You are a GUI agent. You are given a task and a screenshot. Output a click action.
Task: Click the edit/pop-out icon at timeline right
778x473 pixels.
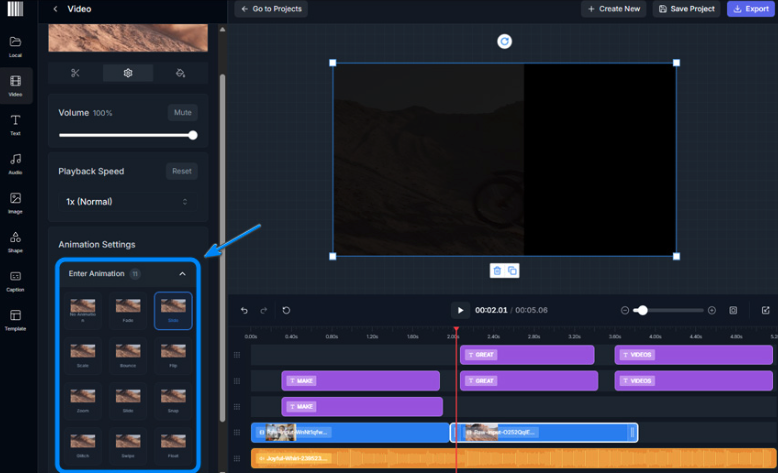[766, 310]
